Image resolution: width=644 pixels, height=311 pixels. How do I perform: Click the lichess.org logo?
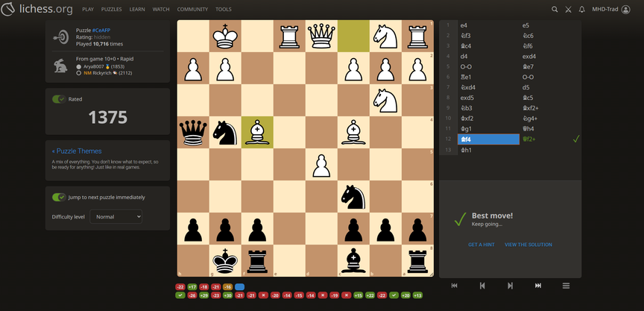tap(37, 9)
